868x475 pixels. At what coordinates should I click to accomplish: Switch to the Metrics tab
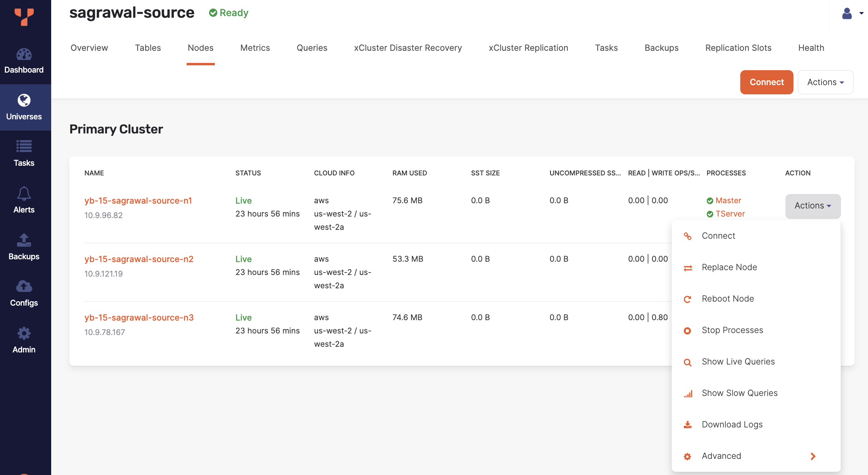(255, 48)
